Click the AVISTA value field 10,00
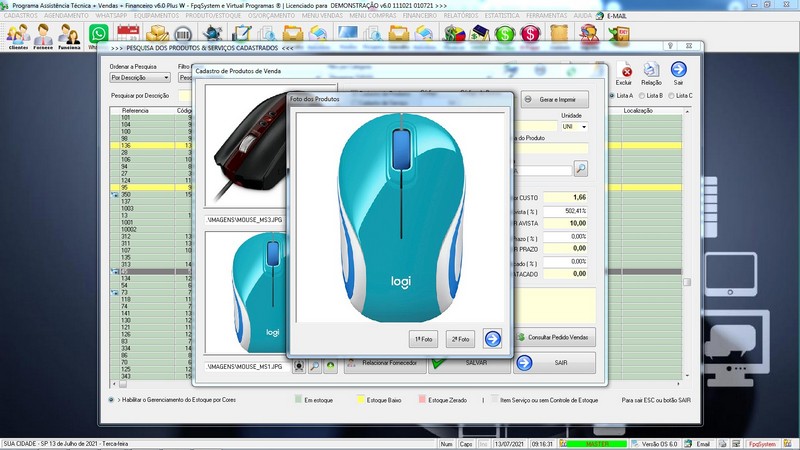Screen dimensions: 800x450 point(565,223)
